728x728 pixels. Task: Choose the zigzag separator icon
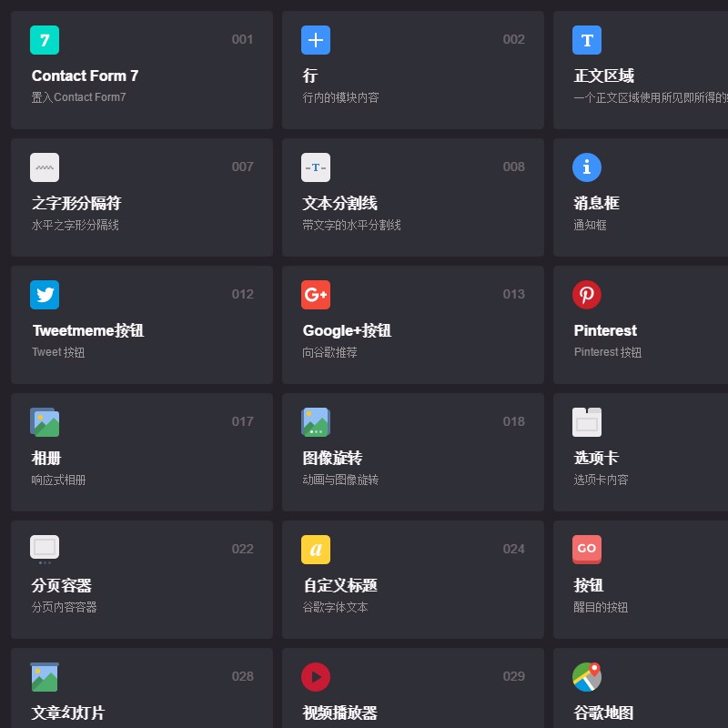click(45, 167)
